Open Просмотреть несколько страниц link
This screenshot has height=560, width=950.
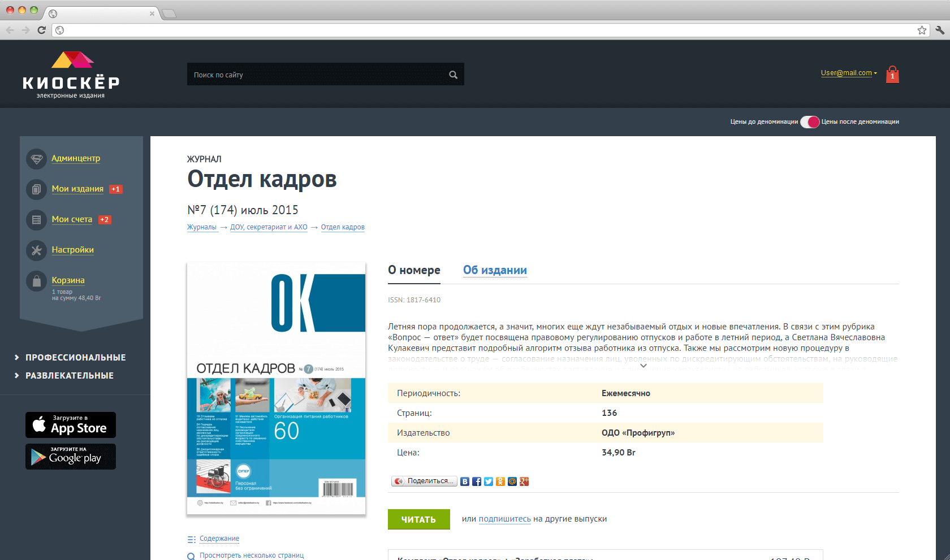(x=252, y=555)
